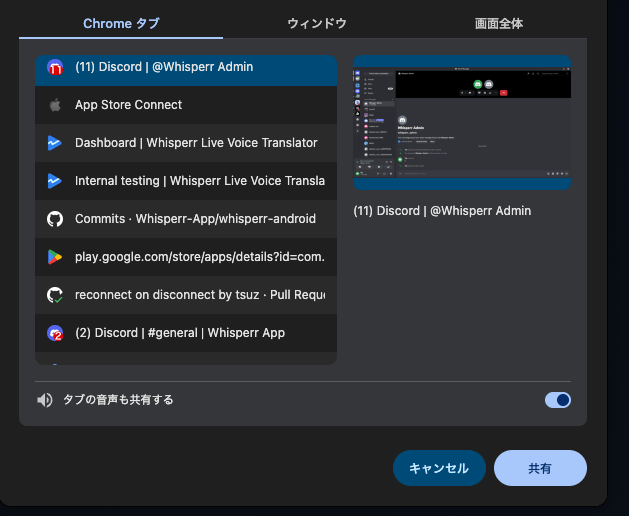Image resolution: width=629 pixels, height=516 pixels.
Task: Choose Commits · Whisperr-App/whisperr-android entry
Action: pos(186,219)
